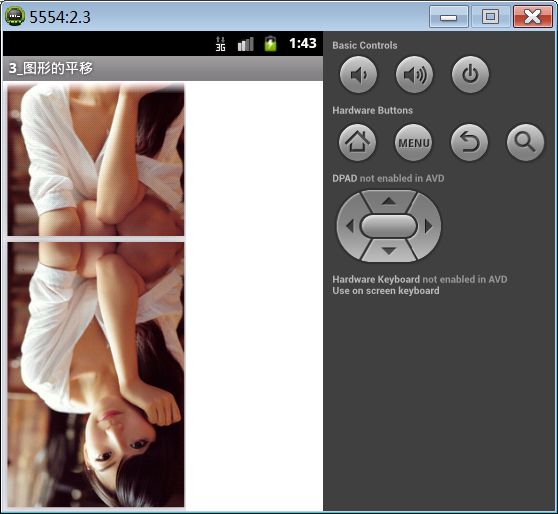Viewport: 558px width, 514px height.
Task: Click the Hardware Keyboard not enabled text
Action: click(420, 279)
